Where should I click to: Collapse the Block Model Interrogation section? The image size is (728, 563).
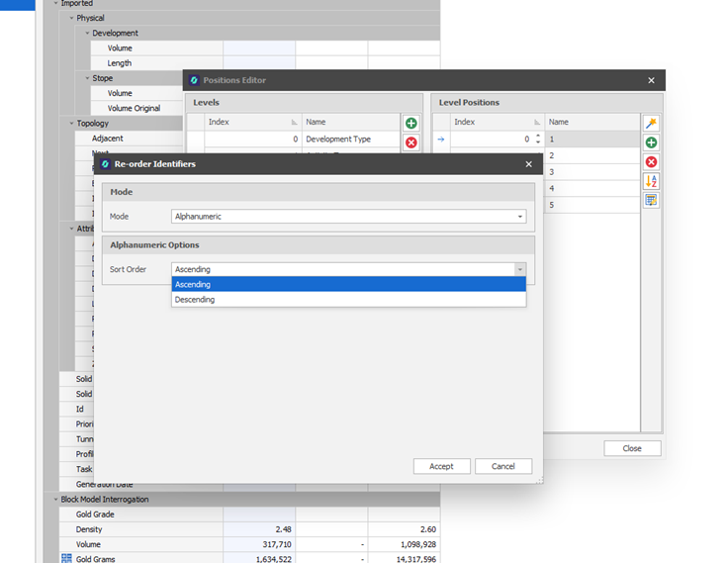point(54,500)
